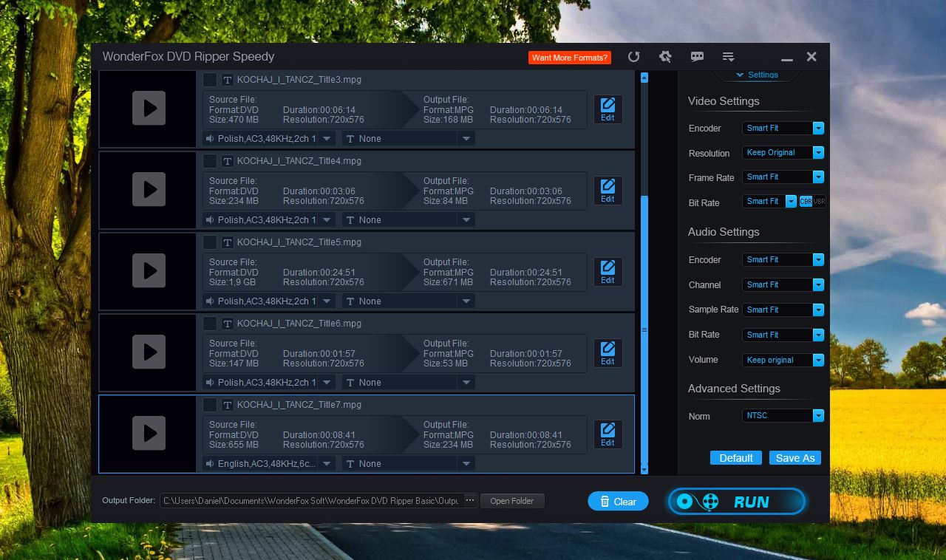946x560 pixels.
Task: Open the settings gear icon in title bar
Action: pyautogui.click(x=665, y=57)
